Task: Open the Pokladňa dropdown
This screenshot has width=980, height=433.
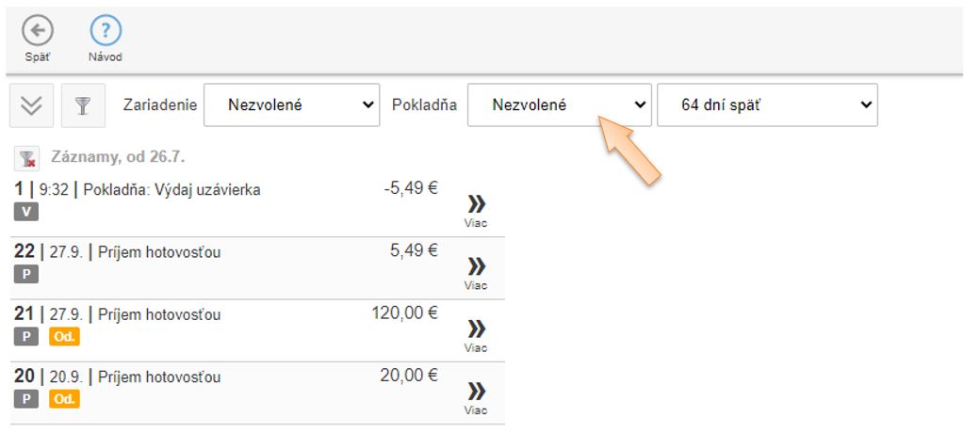Action: pyautogui.click(x=560, y=105)
